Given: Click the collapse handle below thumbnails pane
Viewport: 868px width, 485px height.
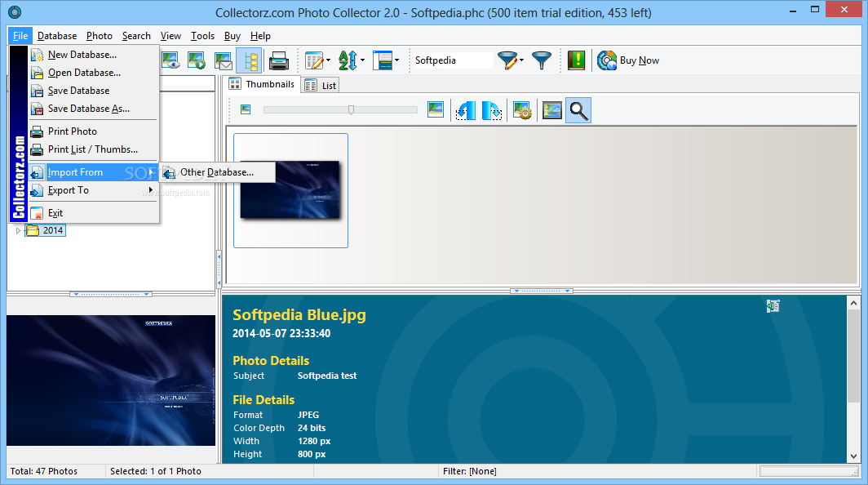Looking at the screenshot, I should 542,291.
